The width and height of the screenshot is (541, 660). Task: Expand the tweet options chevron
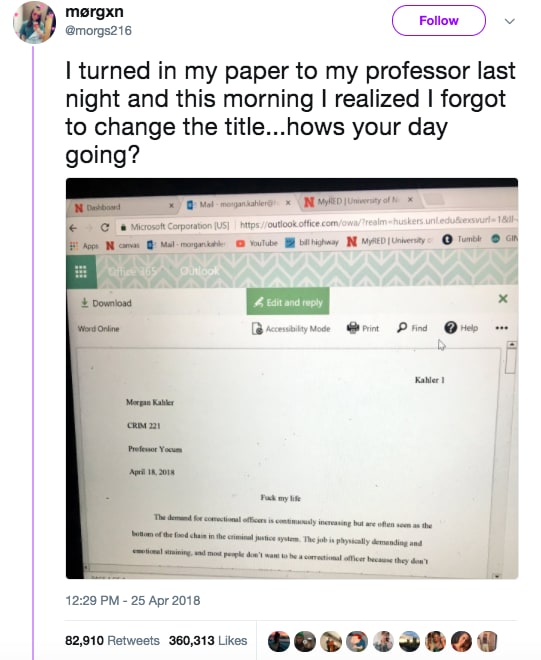tap(510, 21)
